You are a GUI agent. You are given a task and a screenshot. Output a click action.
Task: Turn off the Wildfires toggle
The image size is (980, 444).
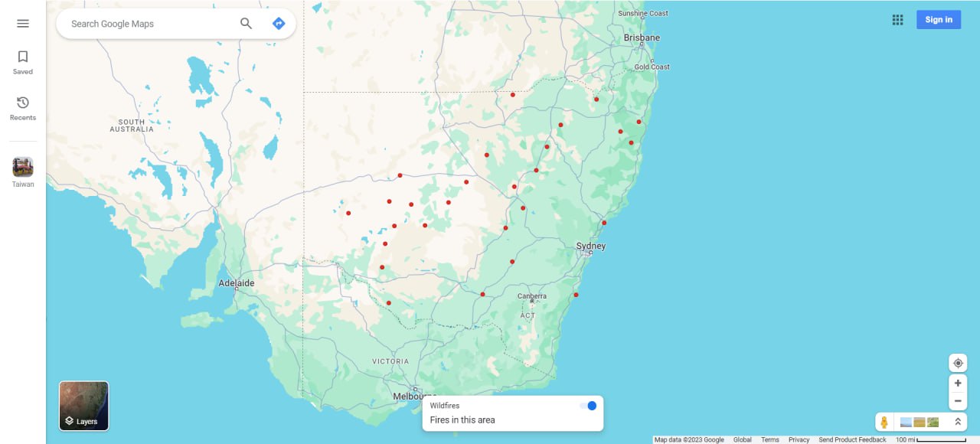pos(588,406)
